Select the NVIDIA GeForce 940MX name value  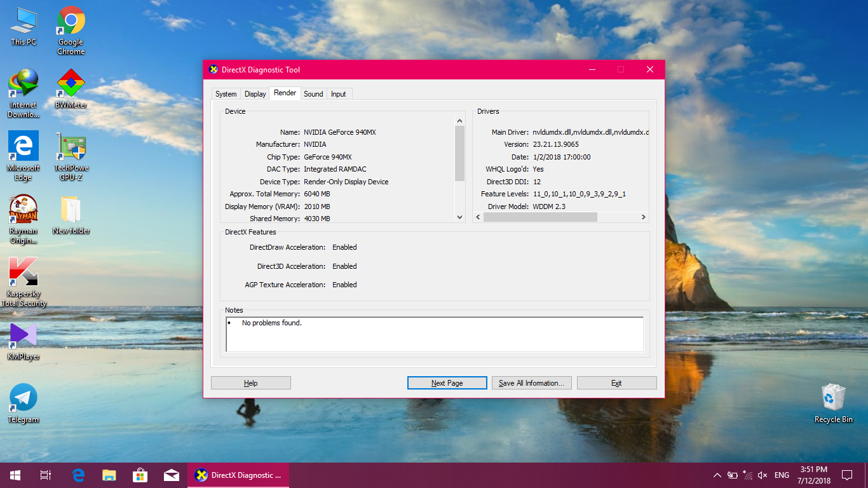click(x=339, y=132)
